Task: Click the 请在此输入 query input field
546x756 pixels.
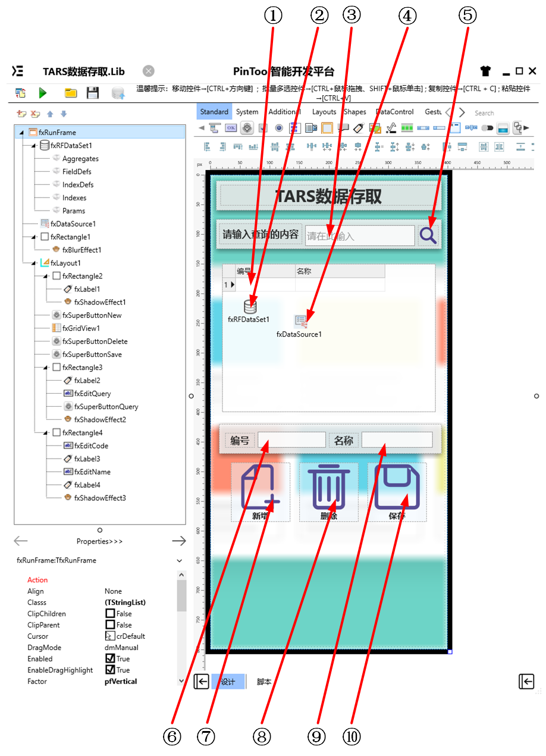Action: 360,236
